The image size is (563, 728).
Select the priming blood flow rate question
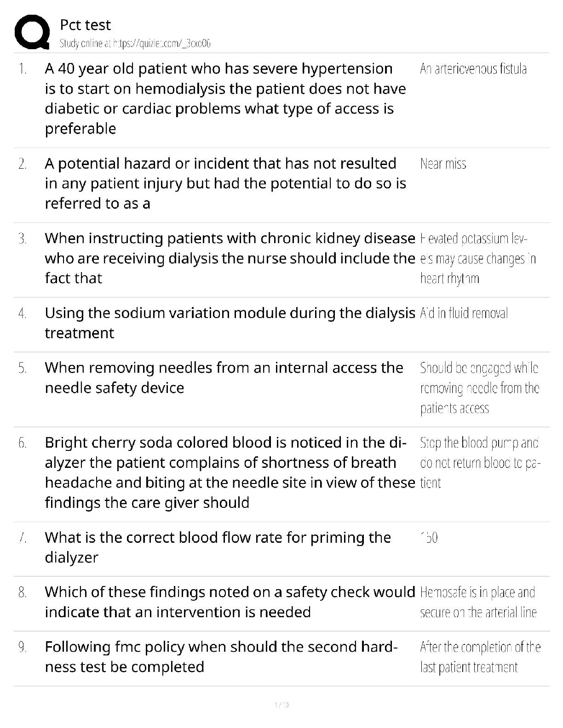(x=218, y=547)
